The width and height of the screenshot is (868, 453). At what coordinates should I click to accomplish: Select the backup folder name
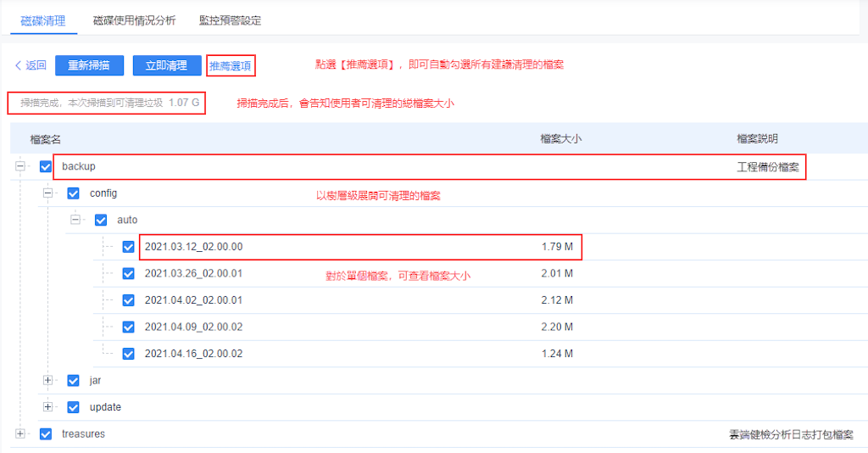coord(79,166)
